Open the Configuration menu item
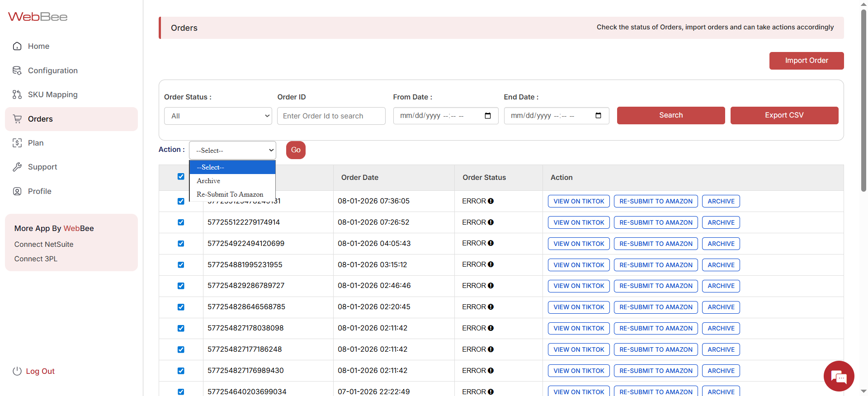The height and width of the screenshot is (396, 868). click(52, 71)
